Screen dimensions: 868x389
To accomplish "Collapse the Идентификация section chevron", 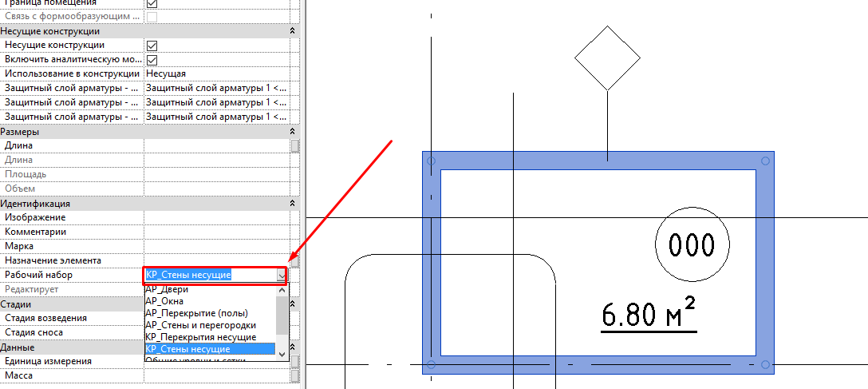I will point(292,204).
